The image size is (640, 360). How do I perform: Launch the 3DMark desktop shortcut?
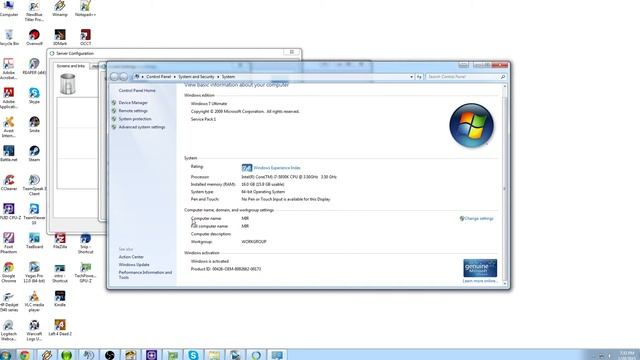click(60, 38)
